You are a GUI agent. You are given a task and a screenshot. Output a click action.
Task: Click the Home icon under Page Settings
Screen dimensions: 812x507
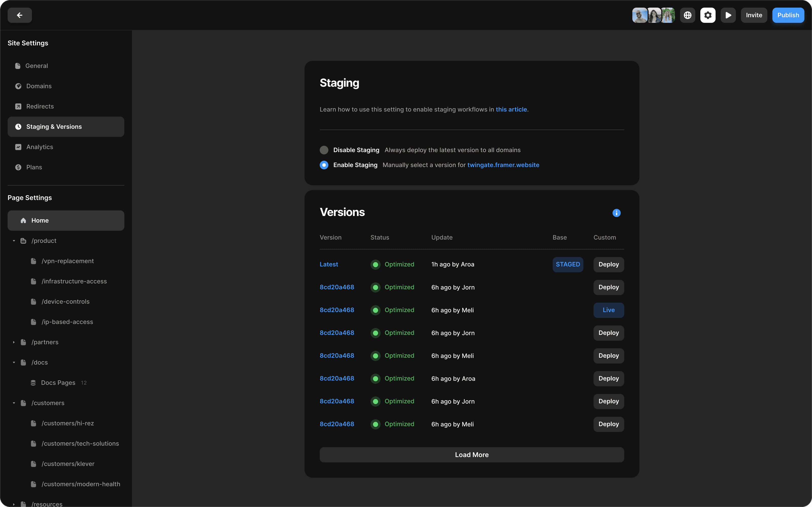click(x=23, y=220)
